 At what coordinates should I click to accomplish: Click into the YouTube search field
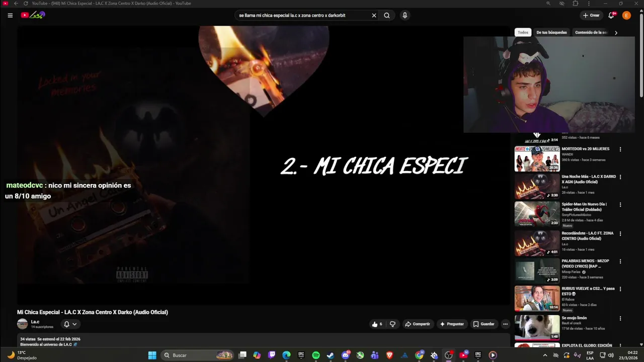tap(302, 15)
